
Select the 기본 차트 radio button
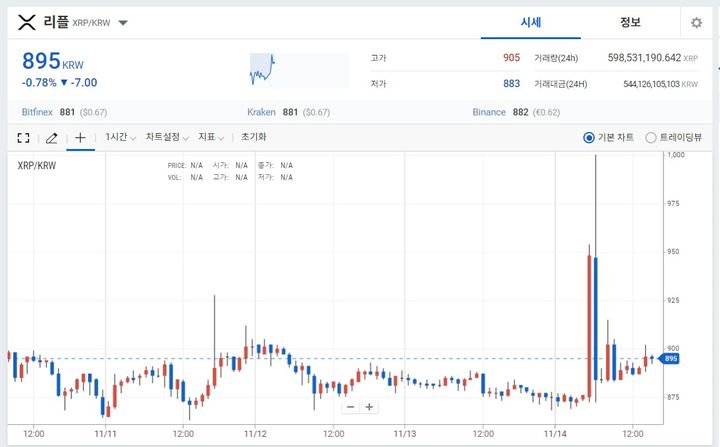[589, 137]
